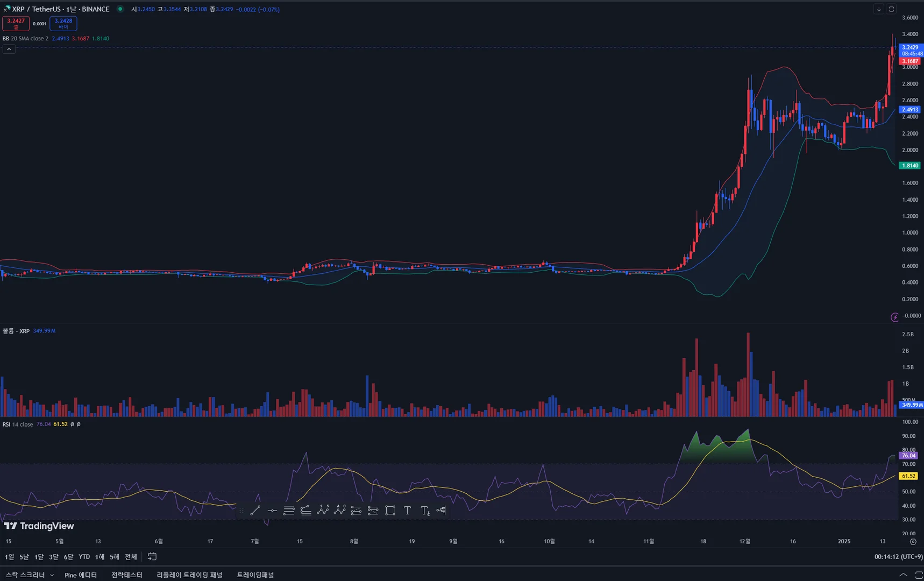Set the chart range to 1해

(99, 557)
